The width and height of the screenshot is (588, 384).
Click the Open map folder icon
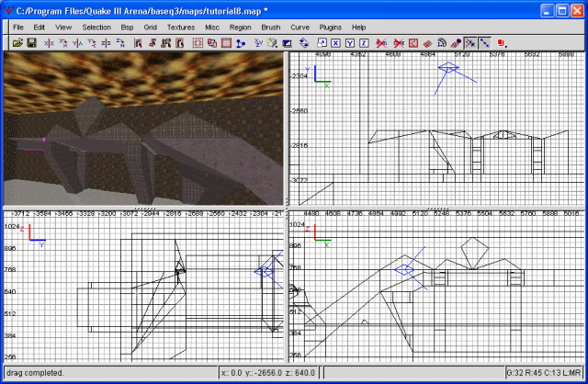pyautogui.click(x=17, y=43)
